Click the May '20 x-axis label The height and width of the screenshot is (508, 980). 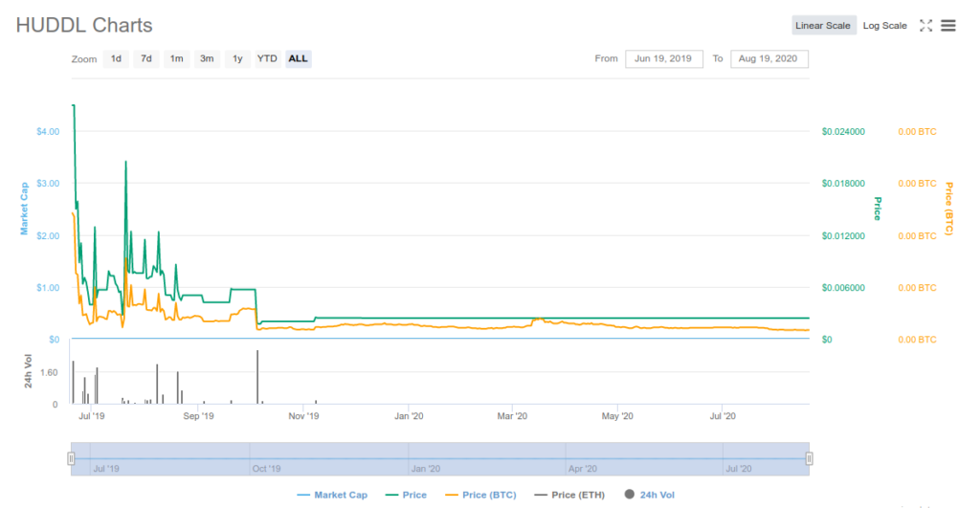(617, 415)
